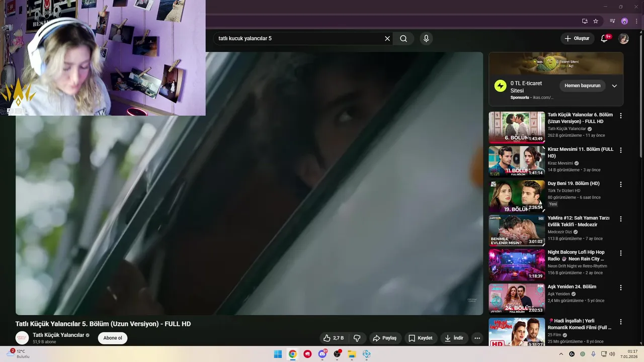Open Hadi İnşallah movie thumbnail
Screen dimensions: 644x362
517,332
